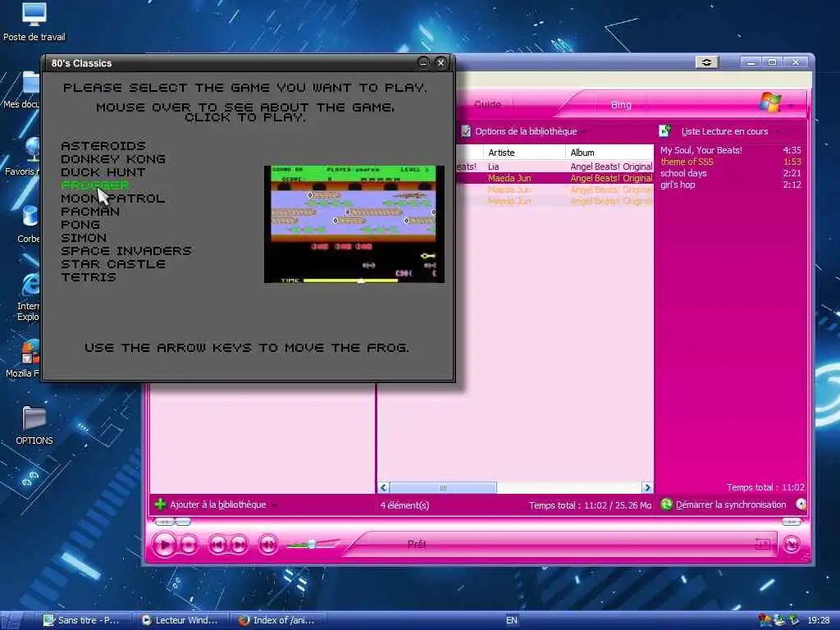The image size is (840, 630).
Task: Launch the Donkey Kong game
Action: click(x=113, y=159)
